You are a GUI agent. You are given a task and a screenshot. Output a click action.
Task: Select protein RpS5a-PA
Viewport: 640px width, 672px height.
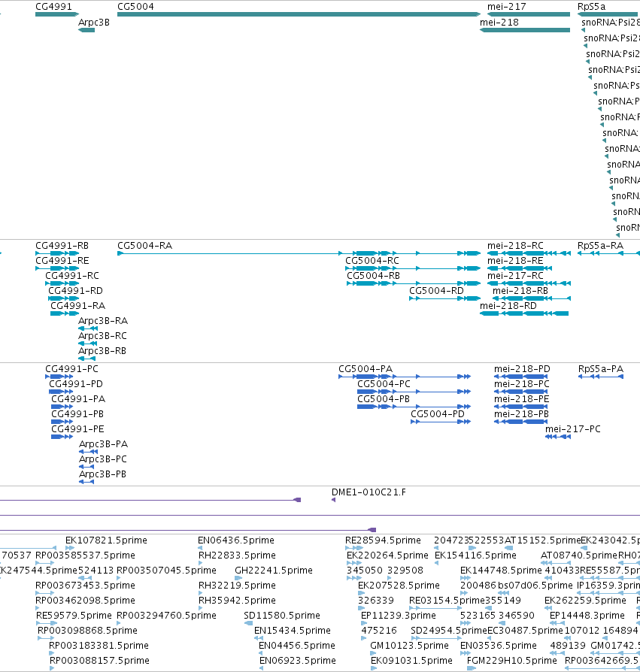(601, 369)
